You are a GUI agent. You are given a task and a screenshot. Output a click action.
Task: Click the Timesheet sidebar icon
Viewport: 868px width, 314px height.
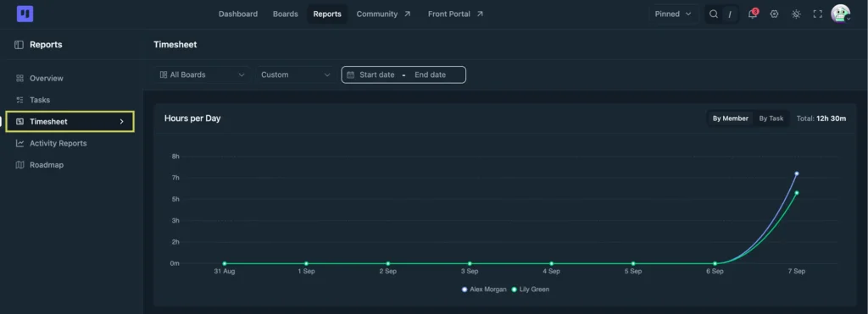tap(20, 122)
